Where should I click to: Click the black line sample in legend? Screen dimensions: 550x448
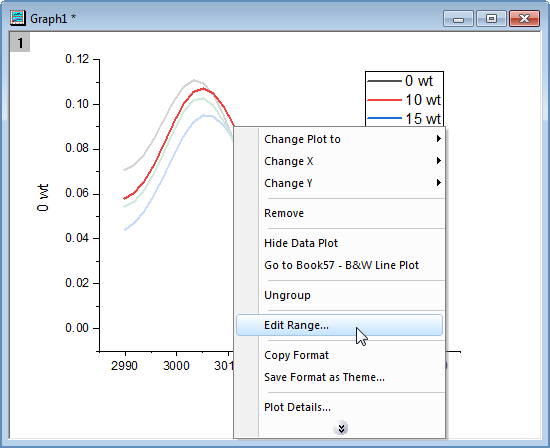(384, 81)
